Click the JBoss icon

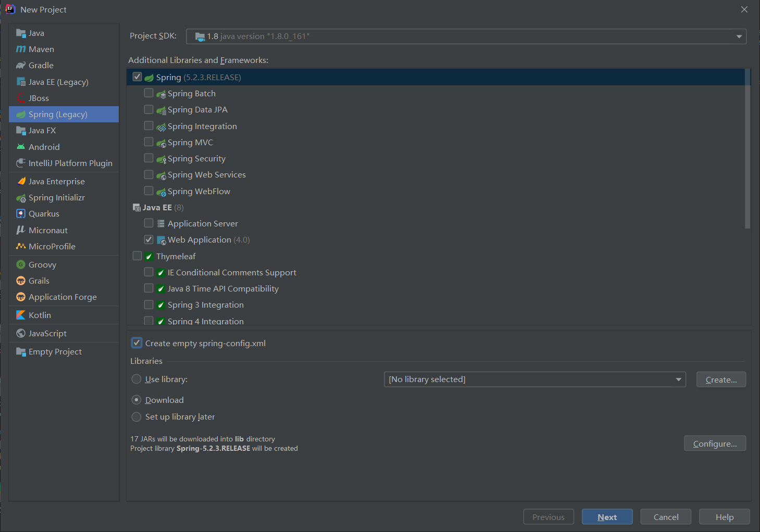click(21, 98)
